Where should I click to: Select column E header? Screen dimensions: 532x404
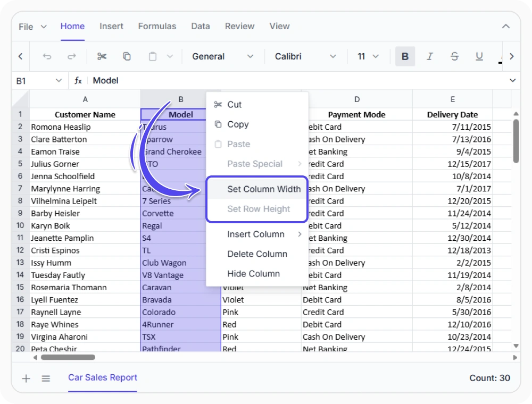[452, 99]
